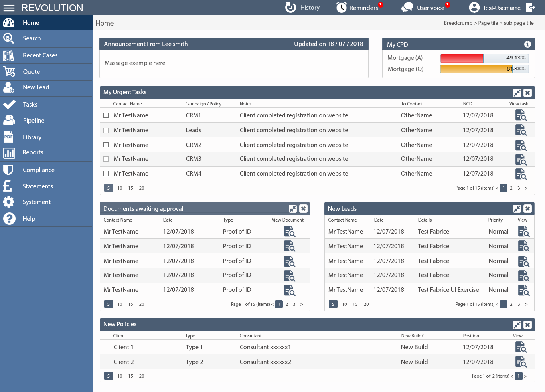Close the My Urgent Tasks panel
This screenshot has height=392, width=545.
(x=527, y=93)
